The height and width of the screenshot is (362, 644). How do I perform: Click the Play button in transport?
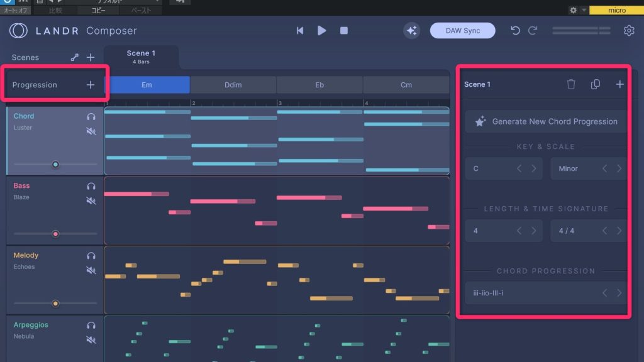(322, 30)
